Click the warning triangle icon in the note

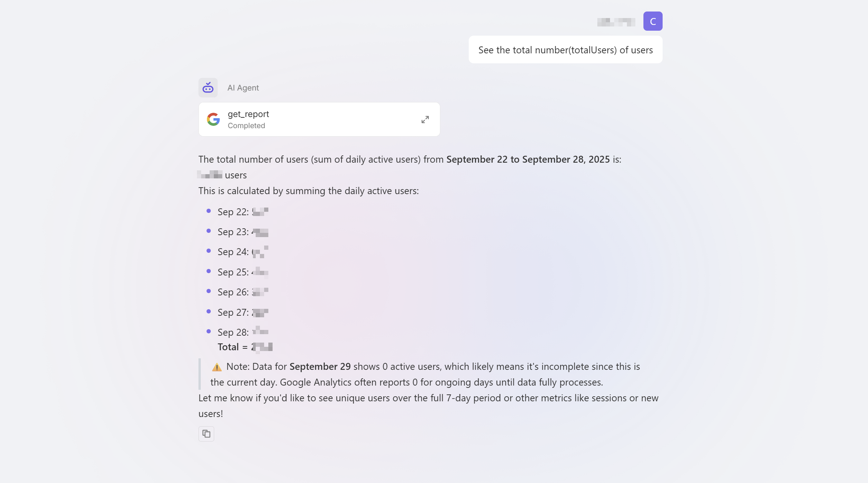point(217,367)
